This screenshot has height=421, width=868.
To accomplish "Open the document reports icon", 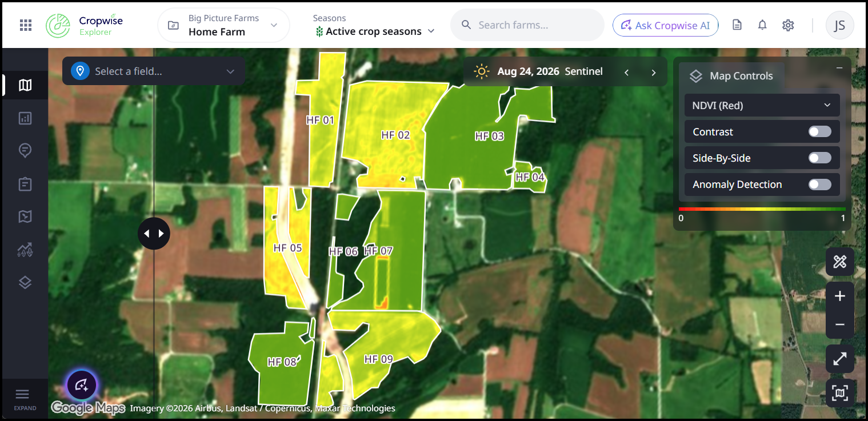I will (737, 25).
